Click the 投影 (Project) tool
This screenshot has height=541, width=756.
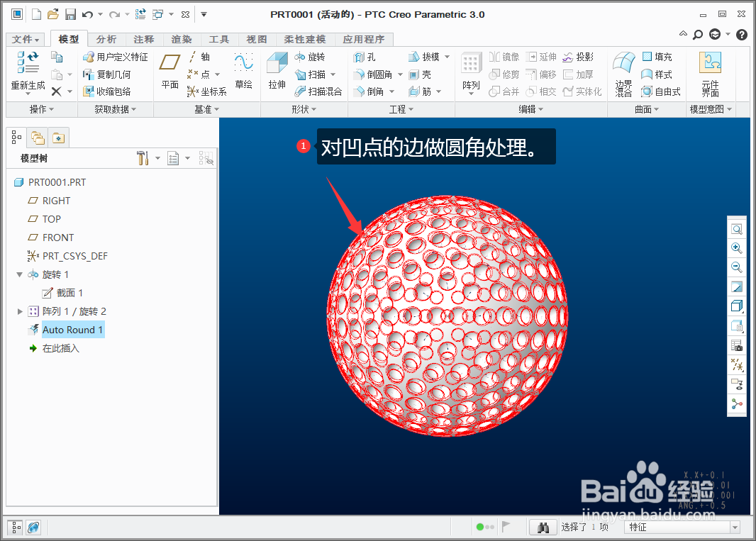579,57
